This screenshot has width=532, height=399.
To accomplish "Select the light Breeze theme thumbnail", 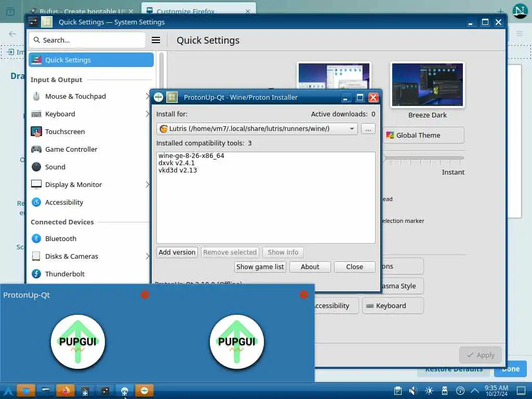I will (x=334, y=76).
